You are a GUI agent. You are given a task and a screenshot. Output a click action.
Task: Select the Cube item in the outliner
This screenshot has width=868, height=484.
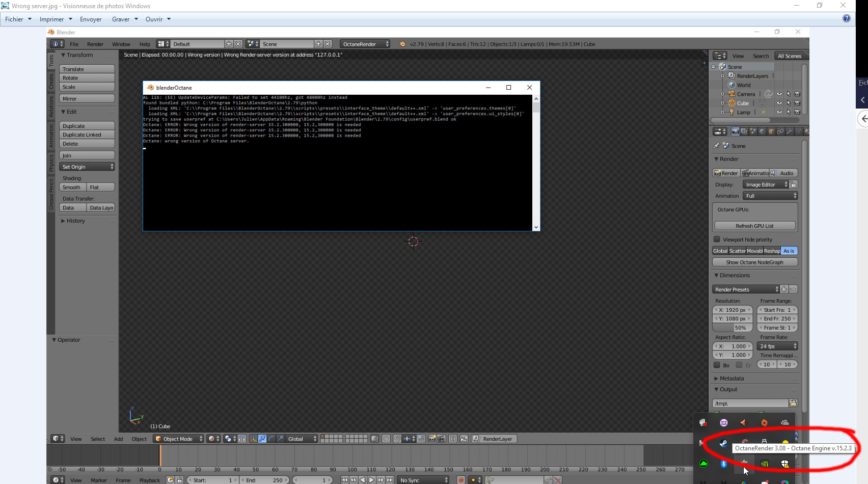coord(743,103)
